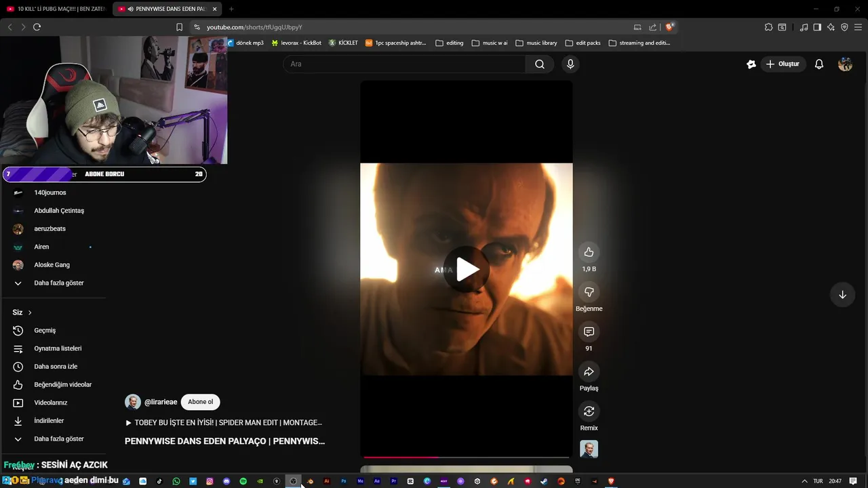Open Brave Shields lion icon

(669, 27)
